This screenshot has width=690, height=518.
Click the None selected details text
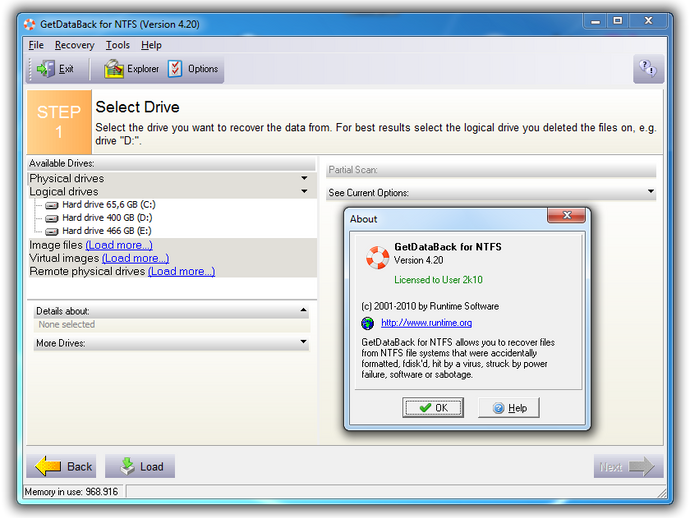click(66, 325)
